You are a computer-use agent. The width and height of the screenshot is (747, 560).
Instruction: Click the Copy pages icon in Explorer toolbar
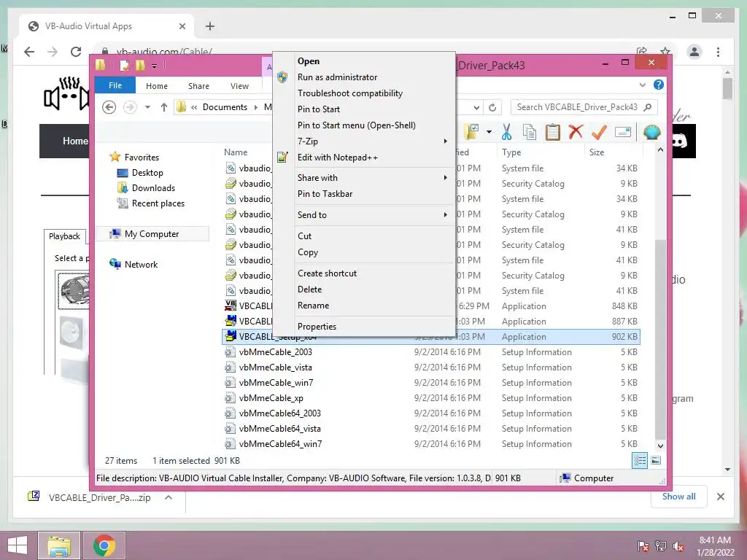(x=529, y=132)
